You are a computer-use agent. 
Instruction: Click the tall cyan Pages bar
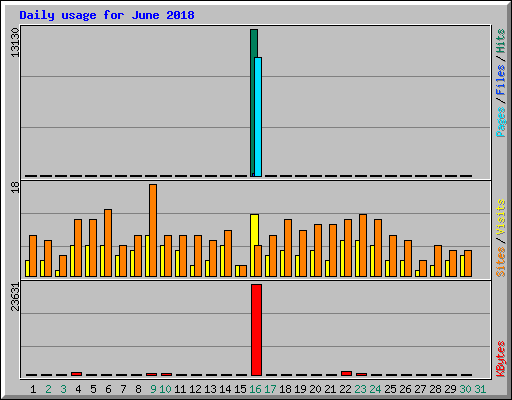(258, 117)
